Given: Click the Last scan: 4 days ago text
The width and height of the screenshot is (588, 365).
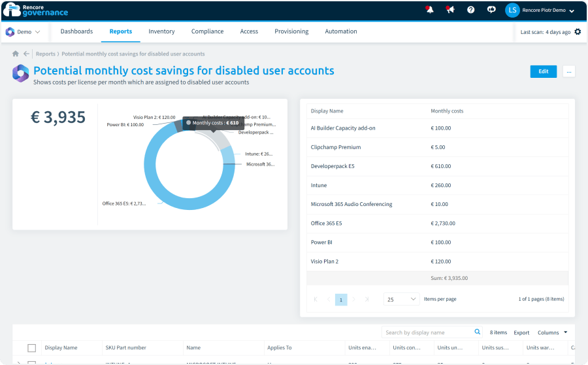Looking at the screenshot, I should click(546, 32).
